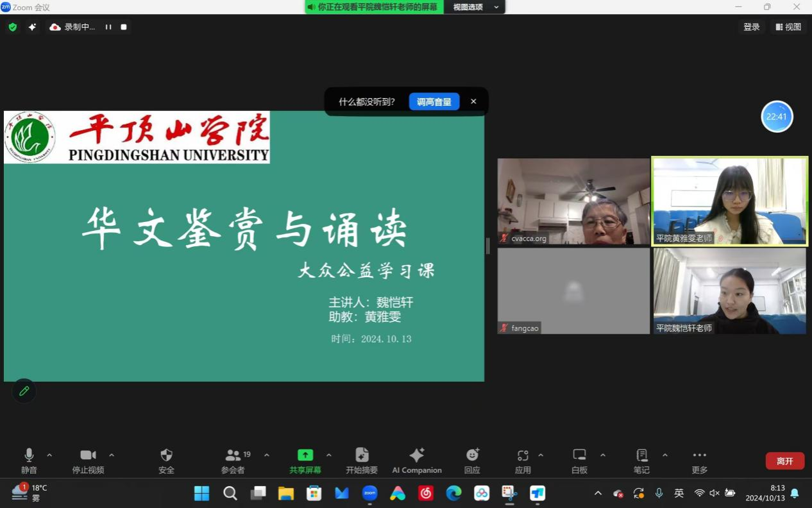The image size is (812, 508).
Task: Stop the recording using the stop button
Action: pos(124,27)
